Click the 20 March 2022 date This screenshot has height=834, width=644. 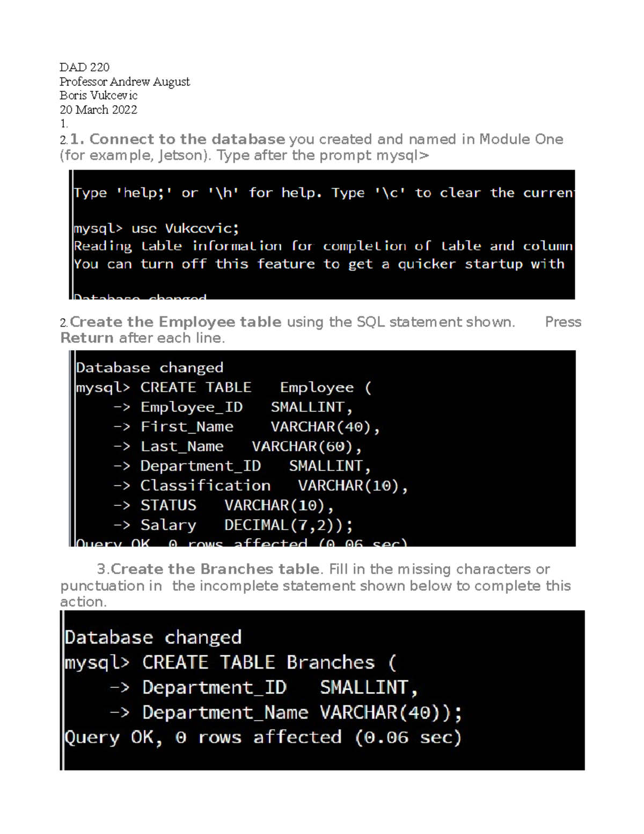(x=98, y=110)
